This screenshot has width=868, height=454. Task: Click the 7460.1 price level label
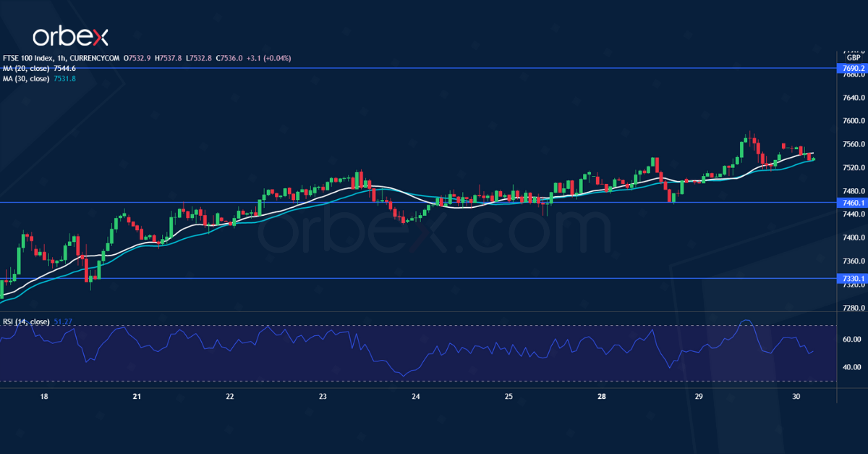(x=853, y=202)
